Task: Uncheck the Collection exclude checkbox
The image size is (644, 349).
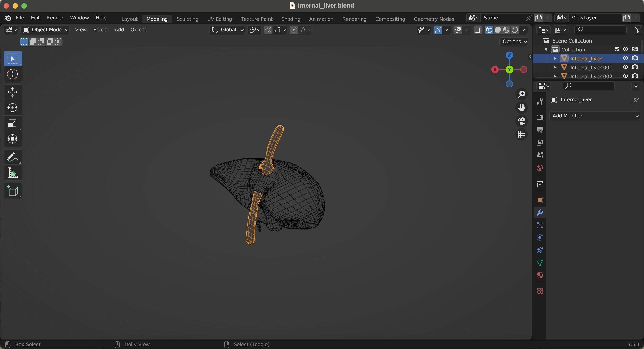Action: tap(617, 49)
